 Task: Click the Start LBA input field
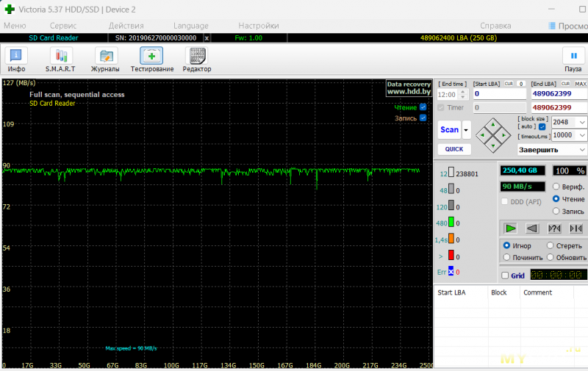[x=500, y=94]
